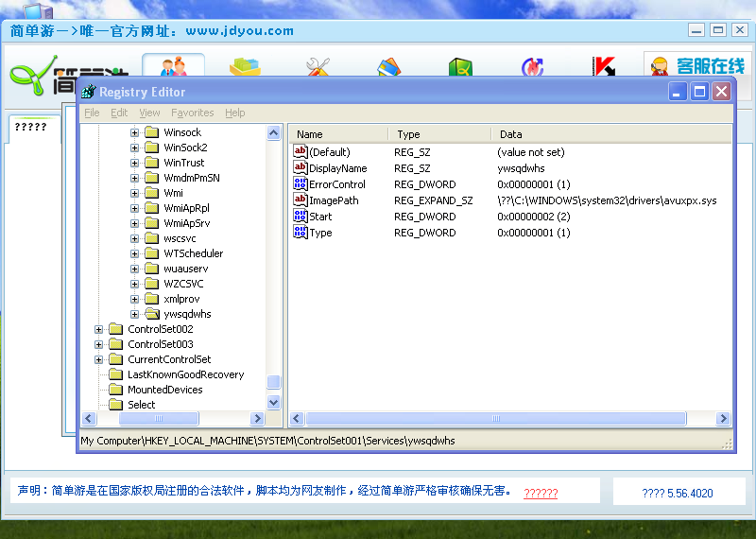Click the yellow folders icon in the jdyou toolbar
Screen dimensions: 756x539
[245, 66]
